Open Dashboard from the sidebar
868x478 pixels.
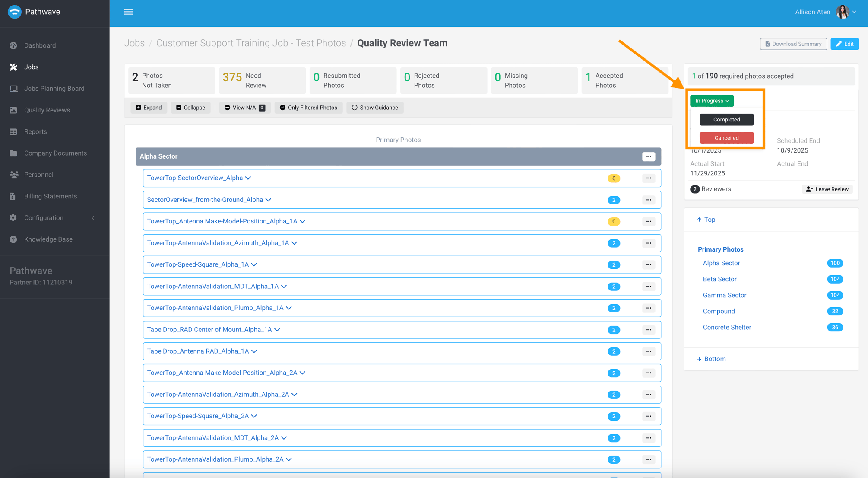[x=40, y=45]
